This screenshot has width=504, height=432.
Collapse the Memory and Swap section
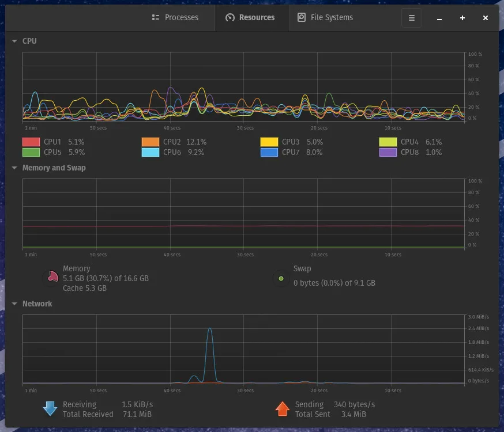(x=14, y=168)
